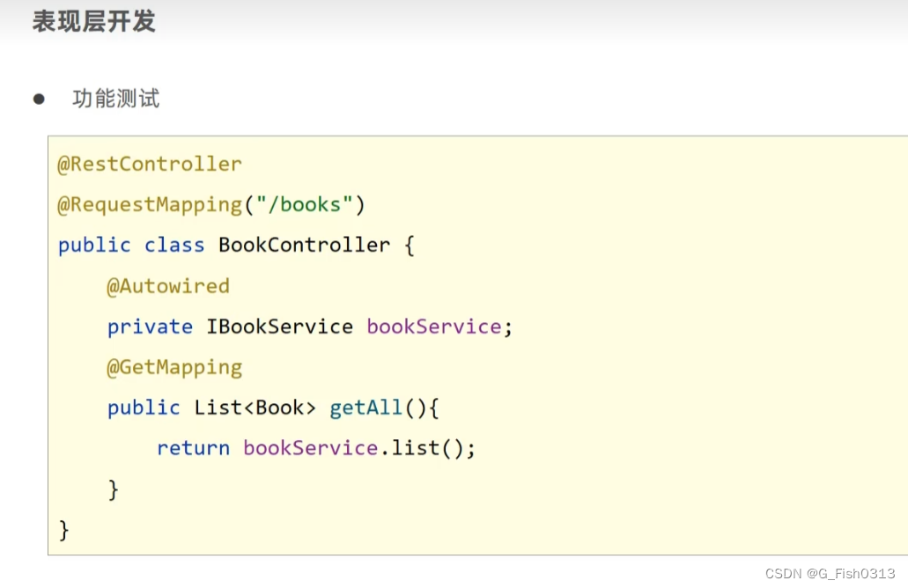Click the '@Autowired' annotation
Viewport: 908px width, 588px height.
click(168, 286)
